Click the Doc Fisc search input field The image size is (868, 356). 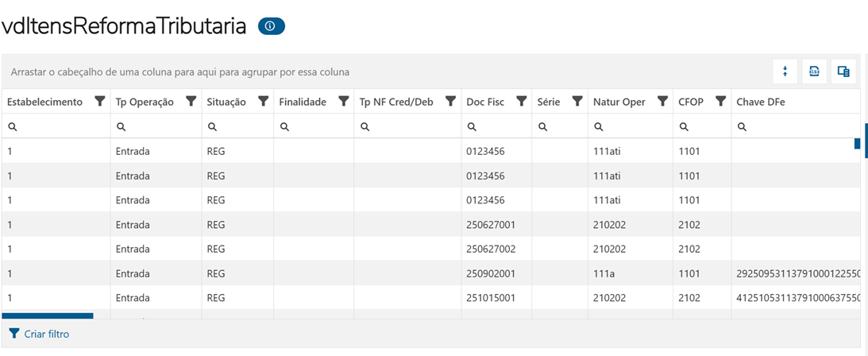click(500, 126)
